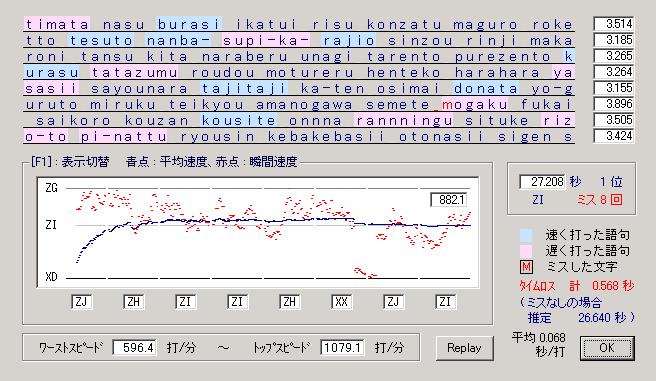Click the first row time field 3.514
Viewport: 656px width, 381px height.
coord(614,24)
